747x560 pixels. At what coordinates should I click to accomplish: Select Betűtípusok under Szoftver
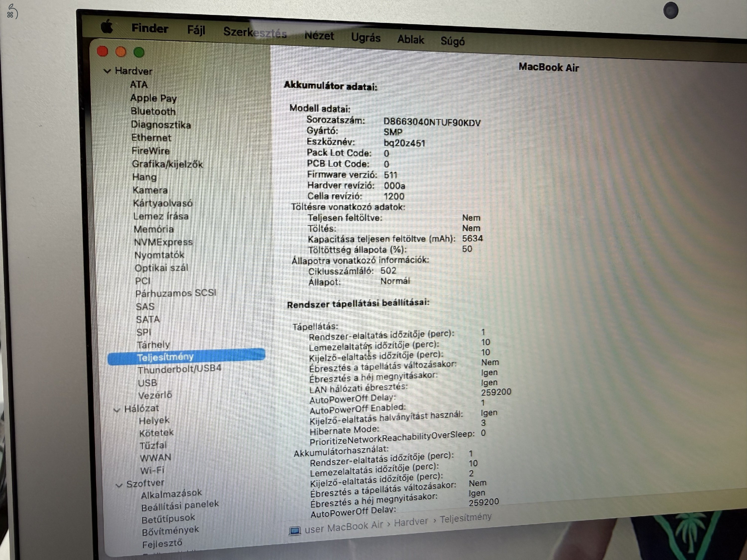pos(168,519)
